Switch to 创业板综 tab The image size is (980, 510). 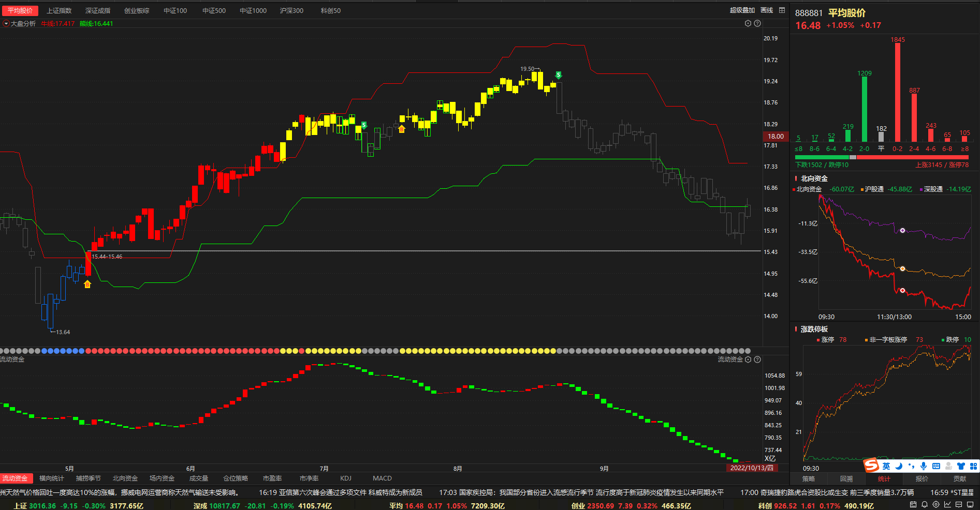coord(137,10)
